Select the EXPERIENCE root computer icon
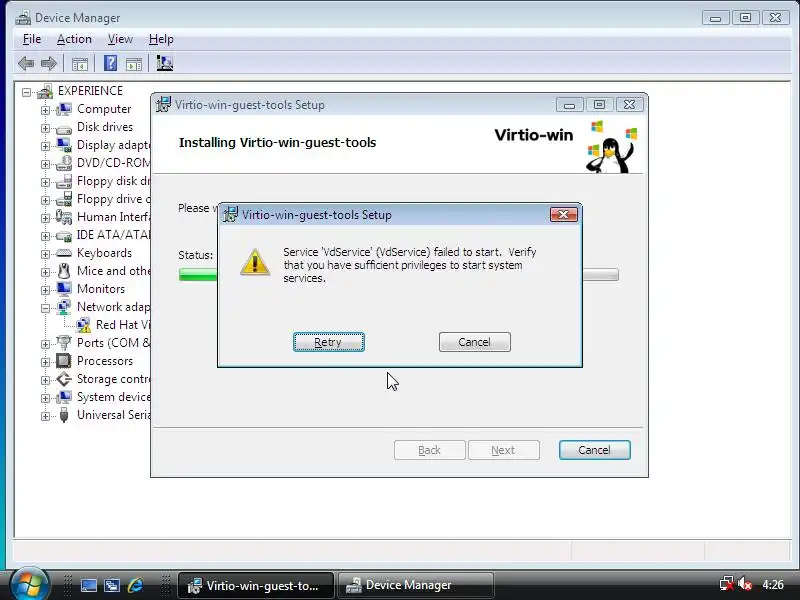Image resolution: width=800 pixels, height=600 pixels. (45, 91)
